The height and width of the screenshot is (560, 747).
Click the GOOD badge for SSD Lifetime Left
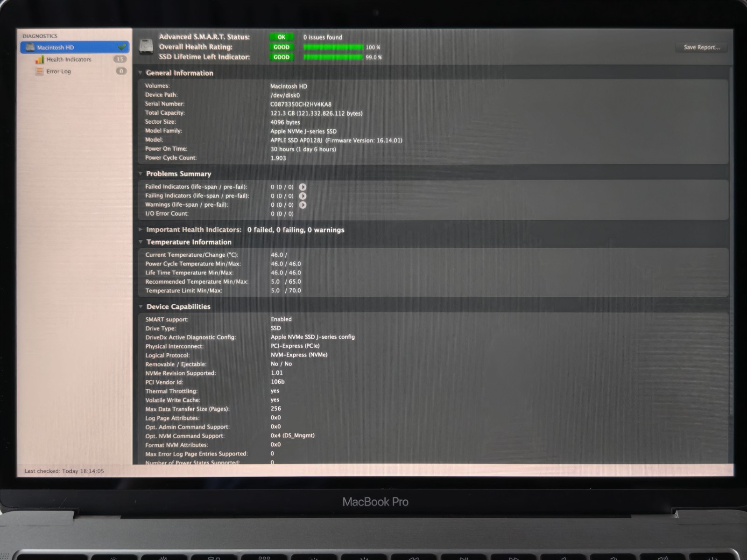(x=281, y=57)
